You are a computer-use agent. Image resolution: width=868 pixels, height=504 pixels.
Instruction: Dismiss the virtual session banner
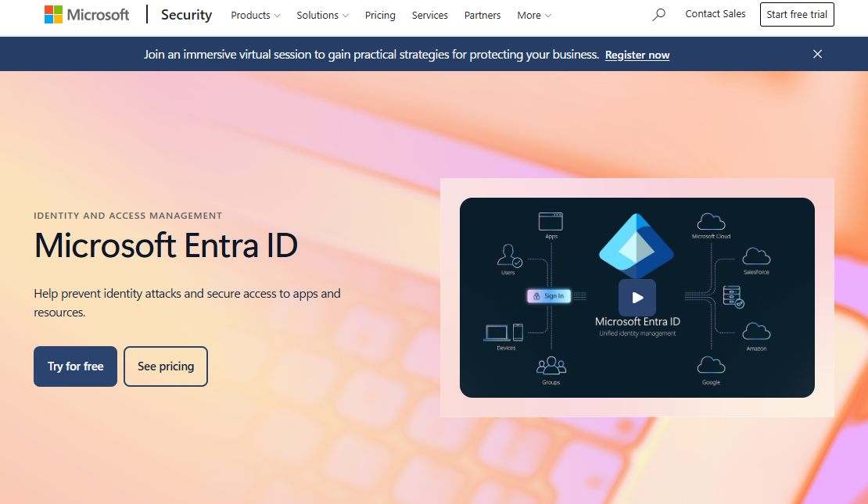(x=817, y=54)
